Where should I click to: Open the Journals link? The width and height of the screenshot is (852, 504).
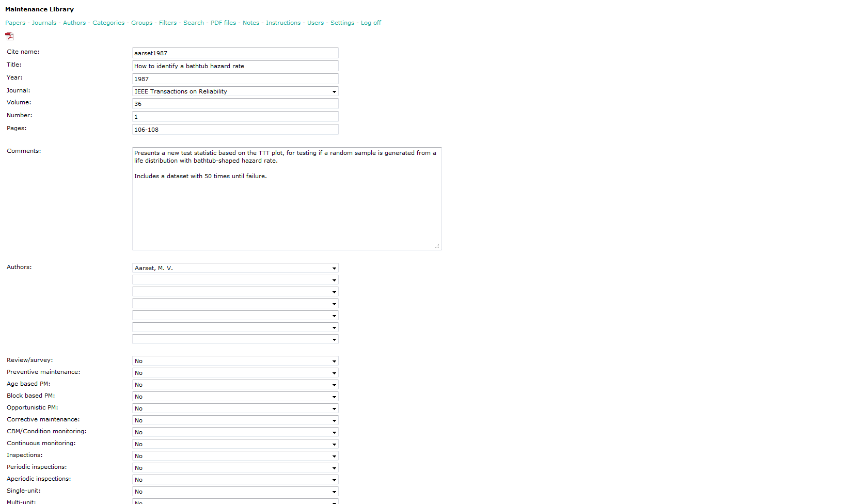(x=44, y=23)
